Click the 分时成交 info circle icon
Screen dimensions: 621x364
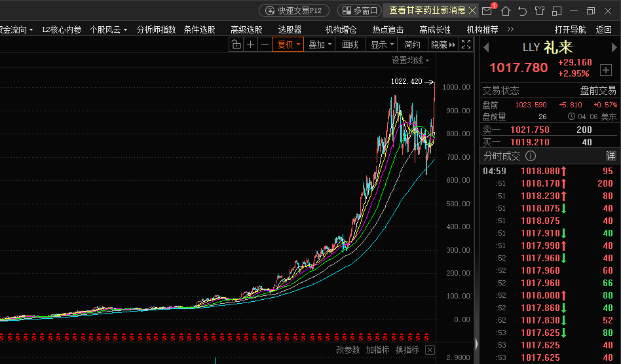[531, 156]
